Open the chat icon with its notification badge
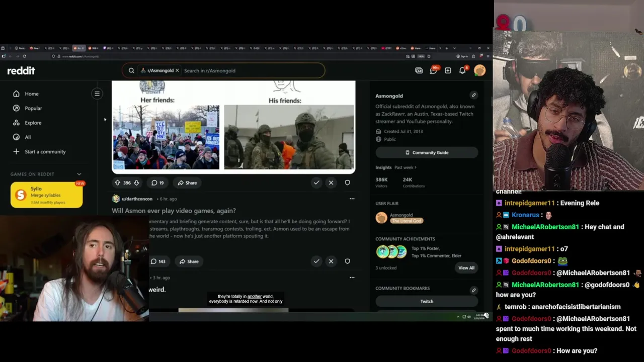The height and width of the screenshot is (362, 644). click(433, 70)
